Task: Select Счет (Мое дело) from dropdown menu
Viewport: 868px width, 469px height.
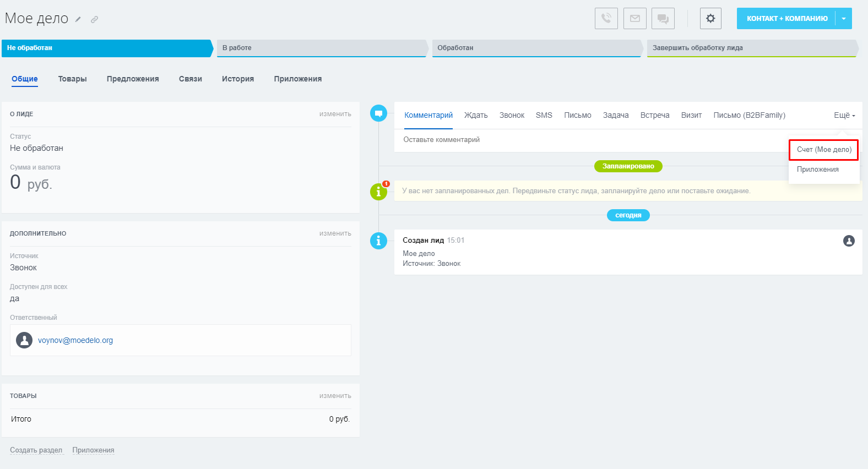Action: pos(824,150)
